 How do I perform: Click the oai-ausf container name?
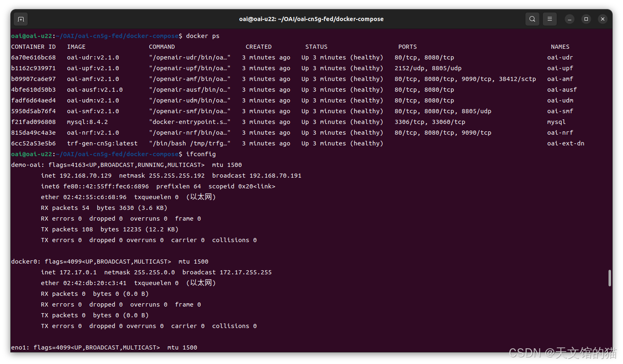(x=562, y=90)
